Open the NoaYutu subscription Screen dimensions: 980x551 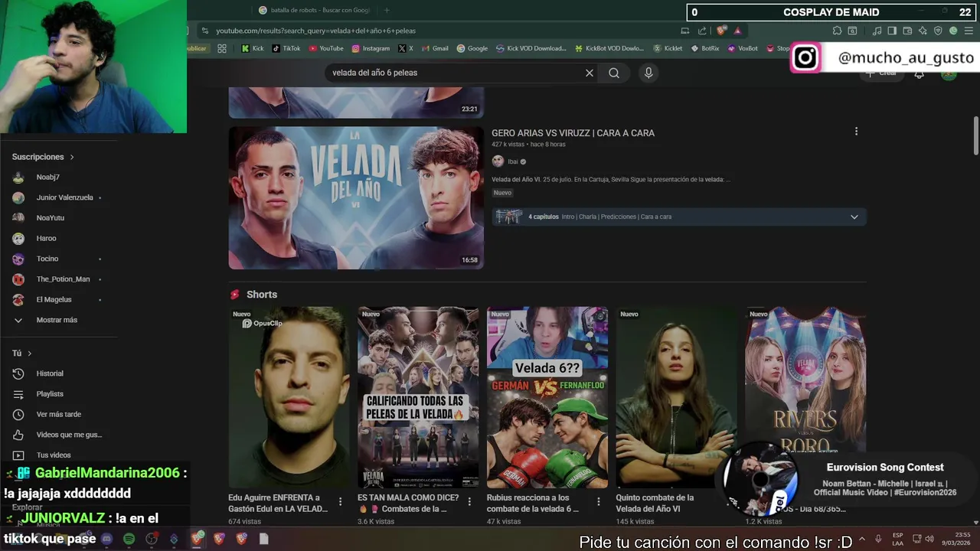point(50,218)
